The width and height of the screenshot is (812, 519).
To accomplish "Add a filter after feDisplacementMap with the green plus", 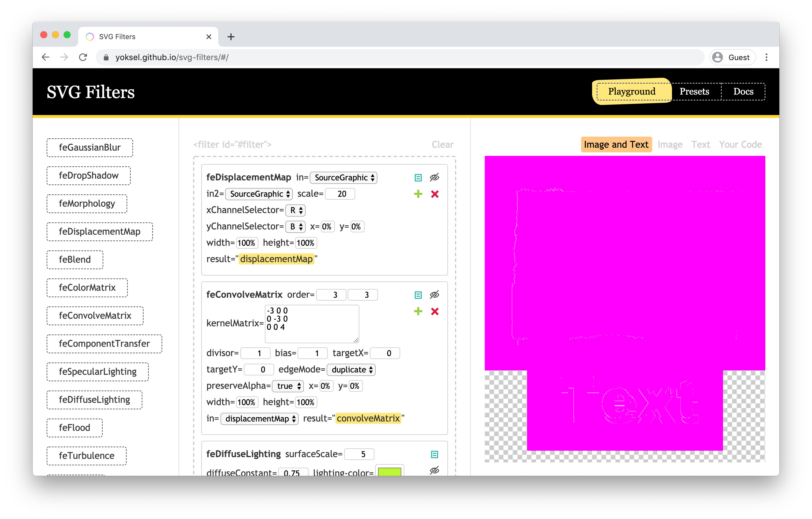I will [418, 194].
